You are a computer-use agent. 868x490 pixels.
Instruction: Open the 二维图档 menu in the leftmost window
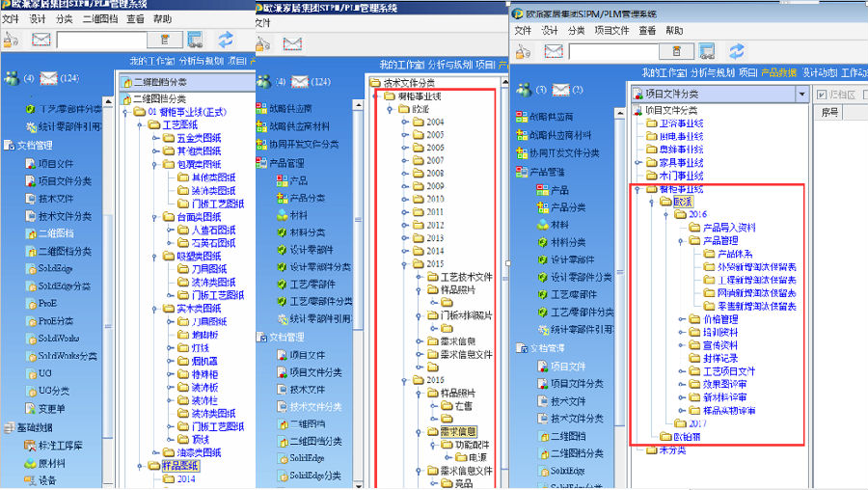coord(97,18)
